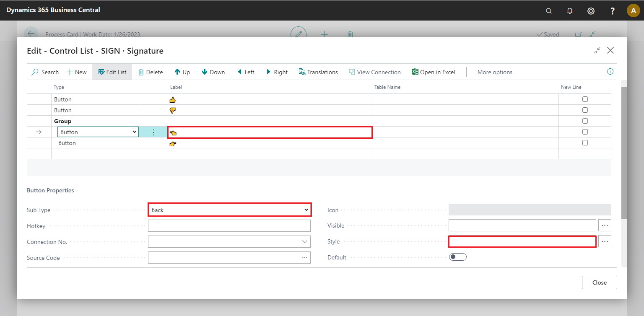The width and height of the screenshot is (644, 316).
Task: Open user account avatar A
Action: coord(633,10)
